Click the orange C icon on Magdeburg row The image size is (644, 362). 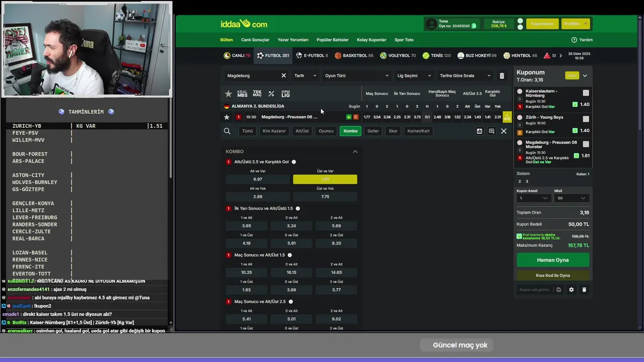(356, 117)
